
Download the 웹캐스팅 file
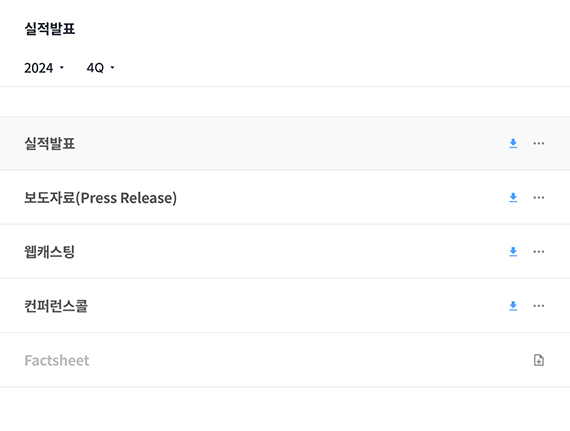(x=513, y=252)
